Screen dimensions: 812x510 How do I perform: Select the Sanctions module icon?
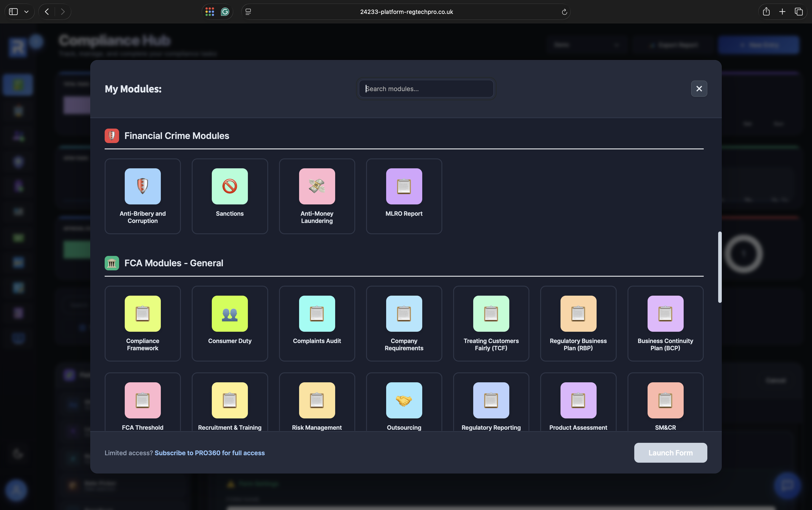[230, 187]
